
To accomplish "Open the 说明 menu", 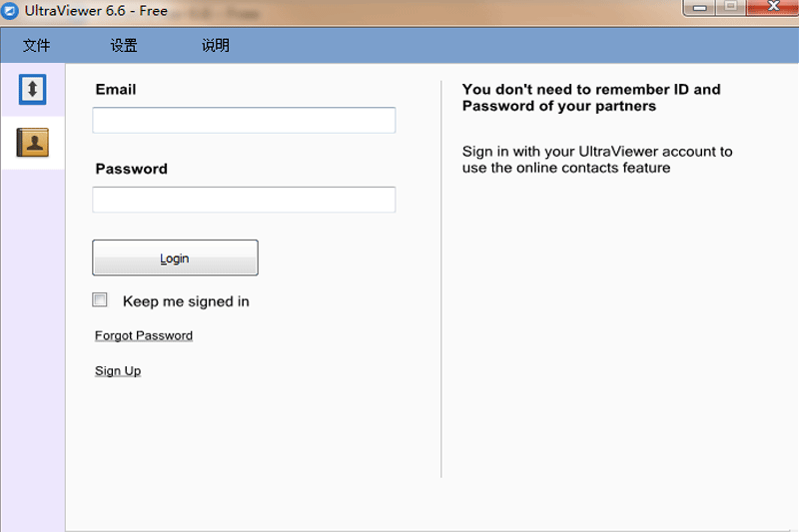I will pyautogui.click(x=215, y=46).
